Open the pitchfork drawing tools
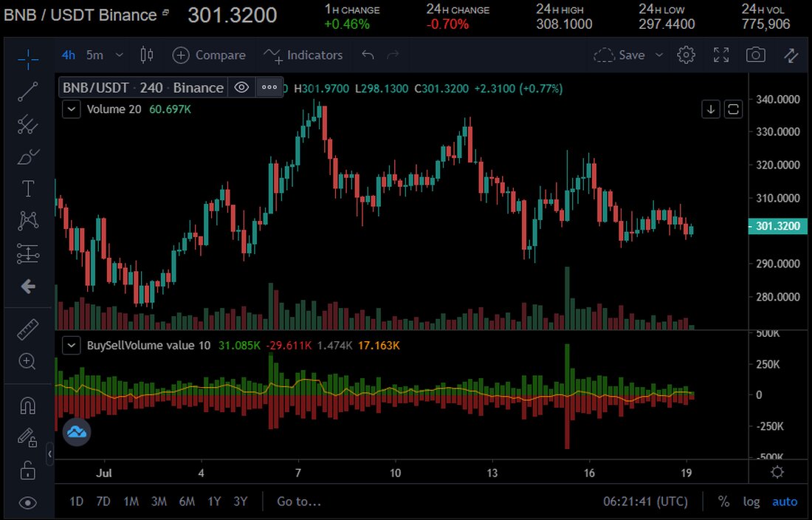This screenshot has height=520, width=812. [x=28, y=124]
